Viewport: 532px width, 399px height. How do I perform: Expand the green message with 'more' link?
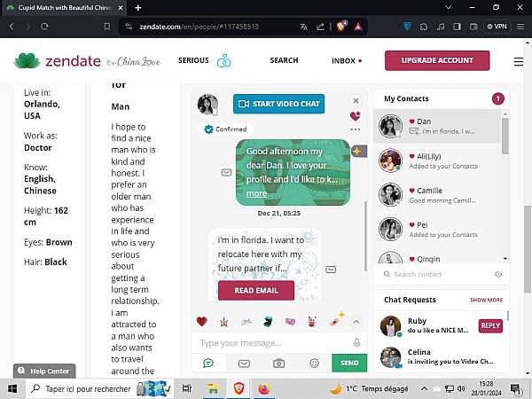click(256, 193)
